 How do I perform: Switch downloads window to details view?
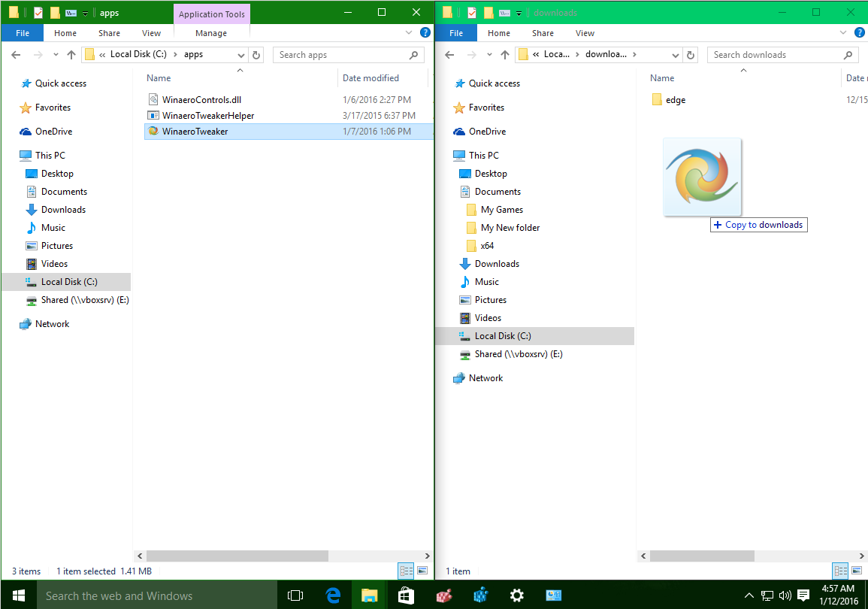840,571
